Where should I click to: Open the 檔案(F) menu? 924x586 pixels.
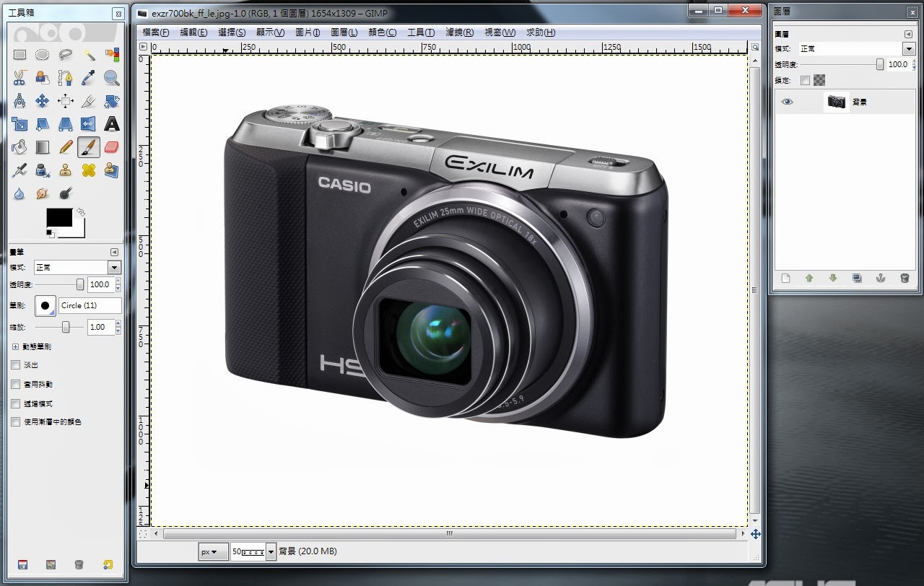point(156,32)
